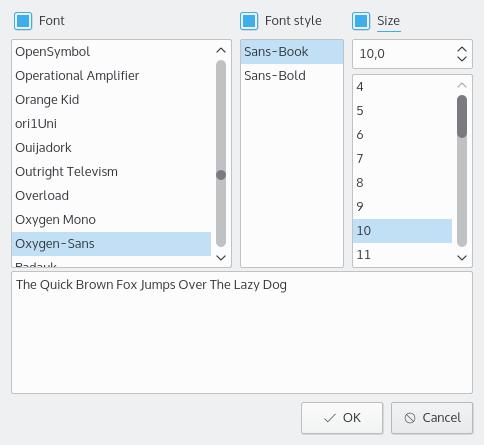This screenshot has height=445, width=484.
Task: Click into the font size input field
Action: pyautogui.click(x=403, y=54)
